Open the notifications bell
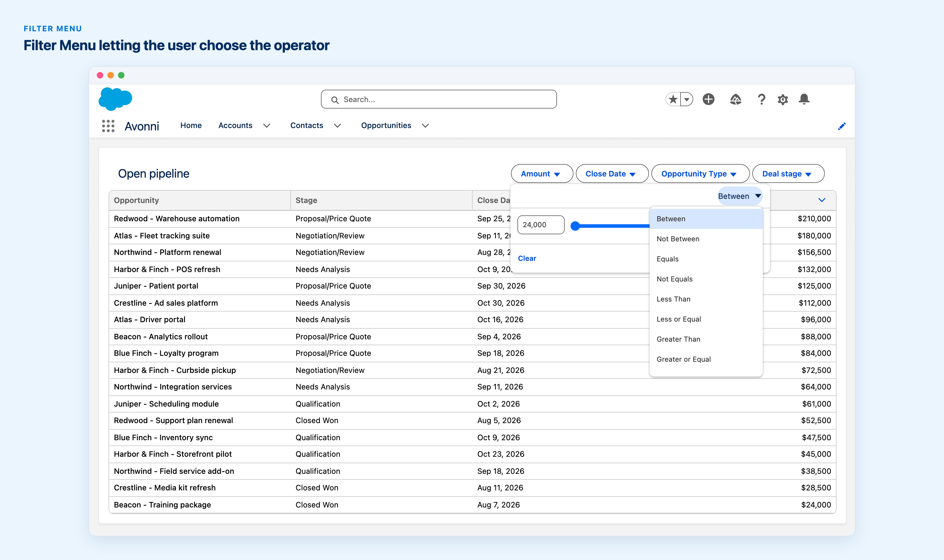 pyautogui.click(x=804, y=99)
